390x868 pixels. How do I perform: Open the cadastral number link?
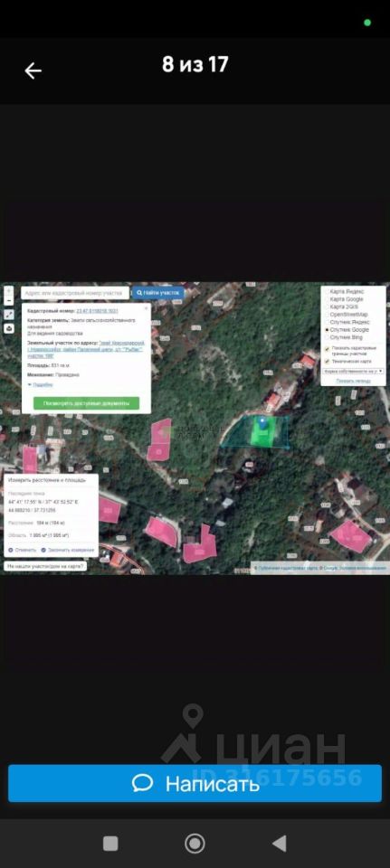pyautogui.click(x=97, y=311)
